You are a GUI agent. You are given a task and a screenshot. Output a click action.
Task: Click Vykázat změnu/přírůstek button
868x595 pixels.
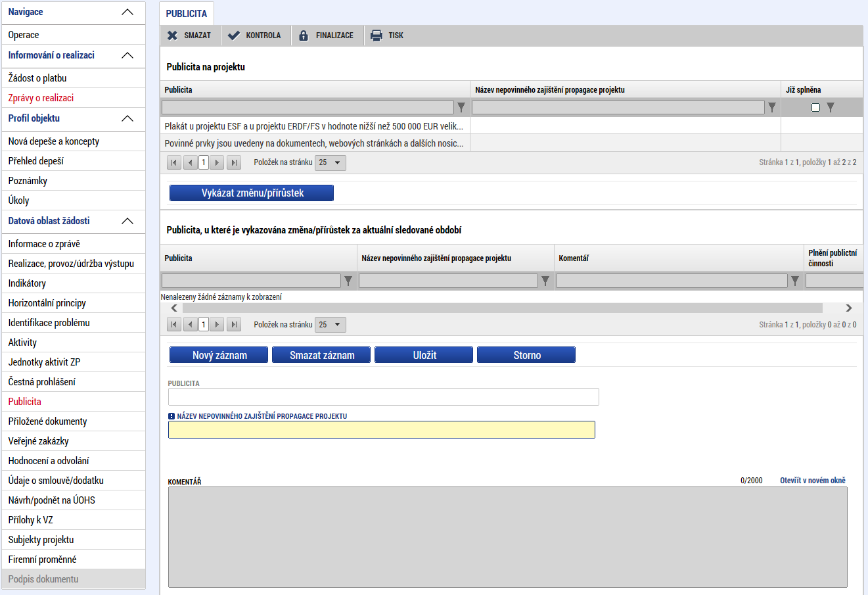(x=252, y=193)
